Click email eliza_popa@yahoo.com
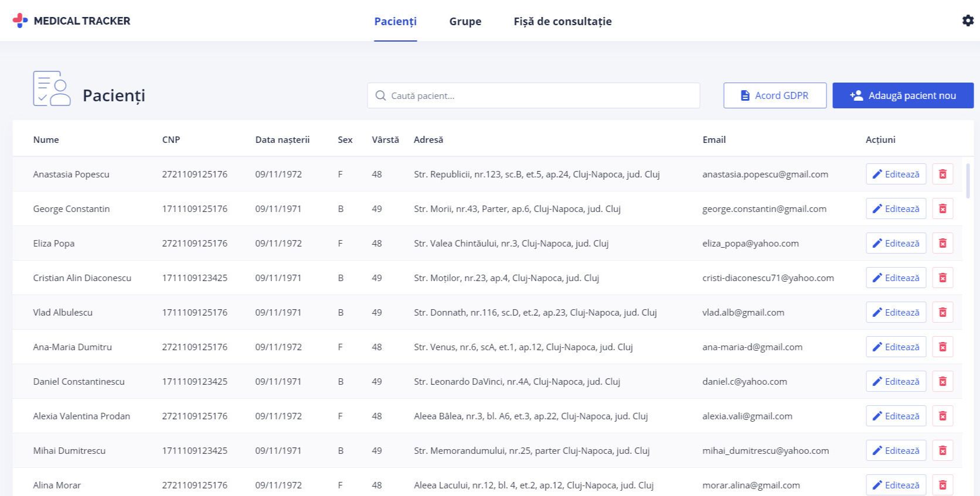This screenshot has height=496, width=980. tap(750, 243)
